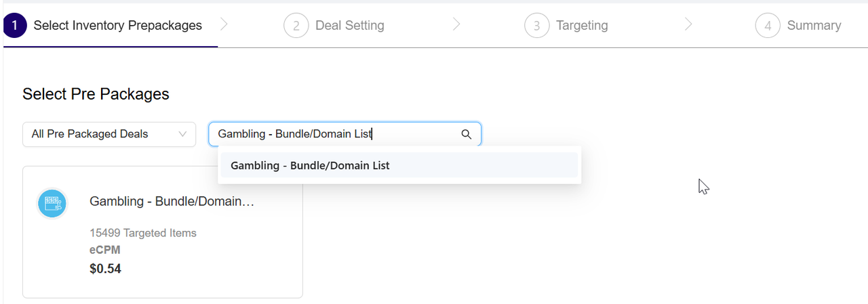Click the Gambling package slot-machine icon
This screenshot has width=868, height=304.
coord(52,203)
